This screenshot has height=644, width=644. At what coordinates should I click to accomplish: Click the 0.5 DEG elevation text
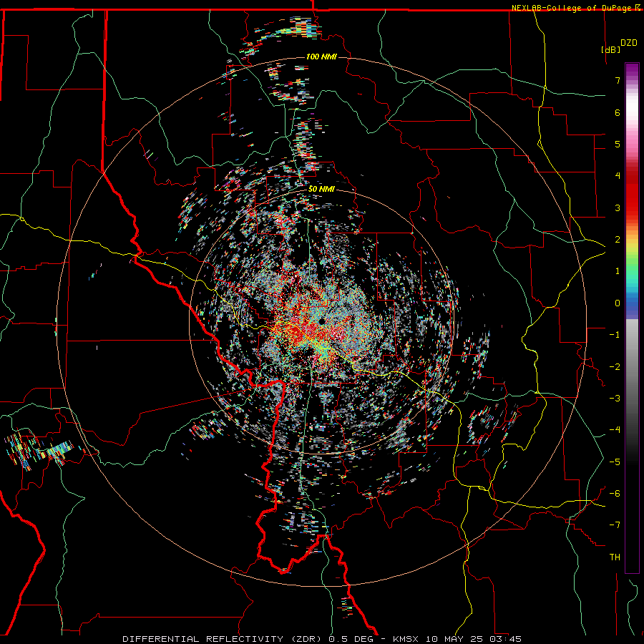click(x=351, y=639)
